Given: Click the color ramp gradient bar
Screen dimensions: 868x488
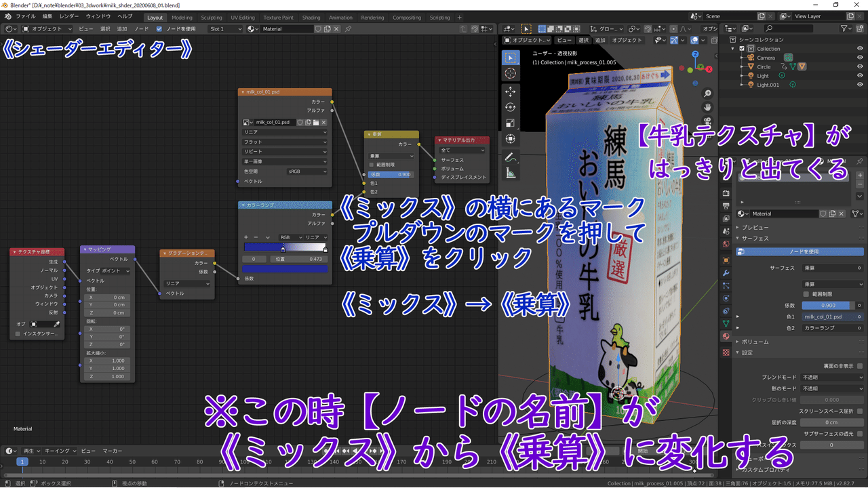Looking at the screenshot, I should [285, 248].
